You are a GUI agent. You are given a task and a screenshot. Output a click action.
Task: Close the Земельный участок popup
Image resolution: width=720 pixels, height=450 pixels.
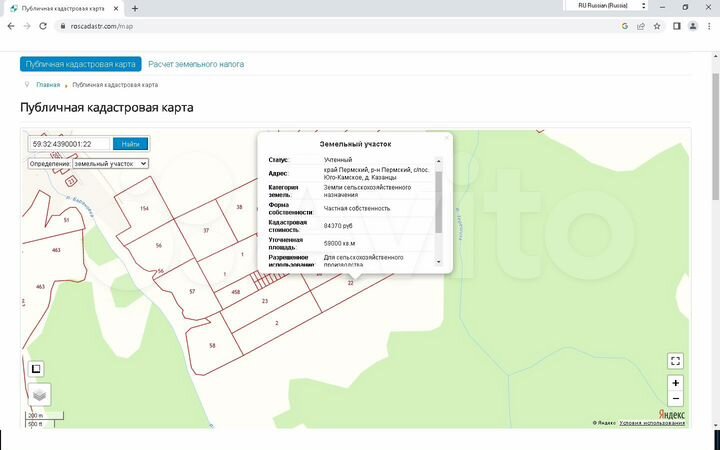click(x=446, y=137)
